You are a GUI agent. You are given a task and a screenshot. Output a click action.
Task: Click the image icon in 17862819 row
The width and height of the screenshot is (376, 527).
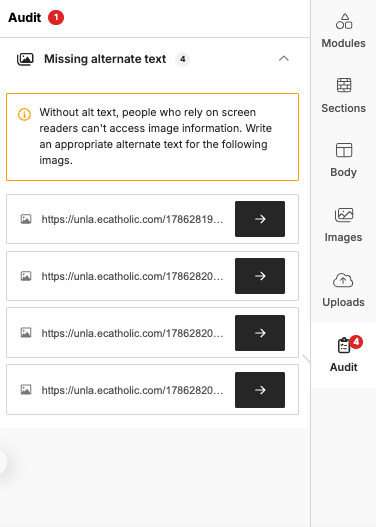tap(26, 219)
